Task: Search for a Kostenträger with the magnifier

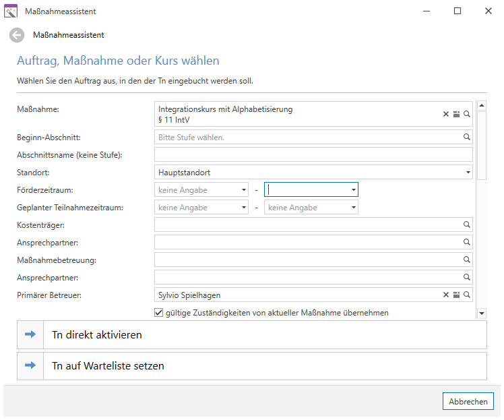Action: pos(467,224)
